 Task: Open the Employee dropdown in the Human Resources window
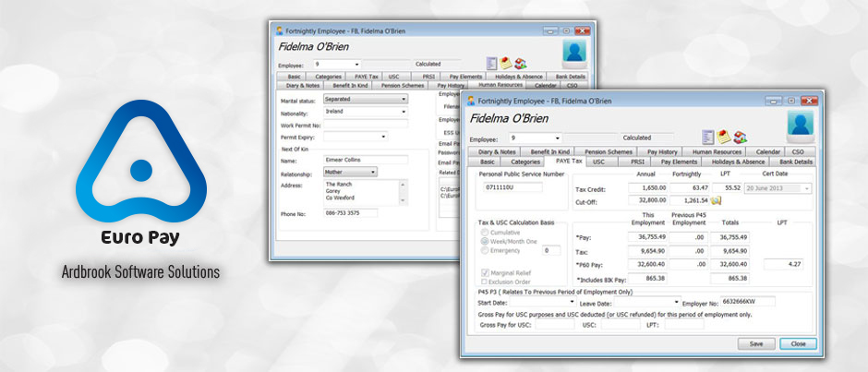coord(357,65)
